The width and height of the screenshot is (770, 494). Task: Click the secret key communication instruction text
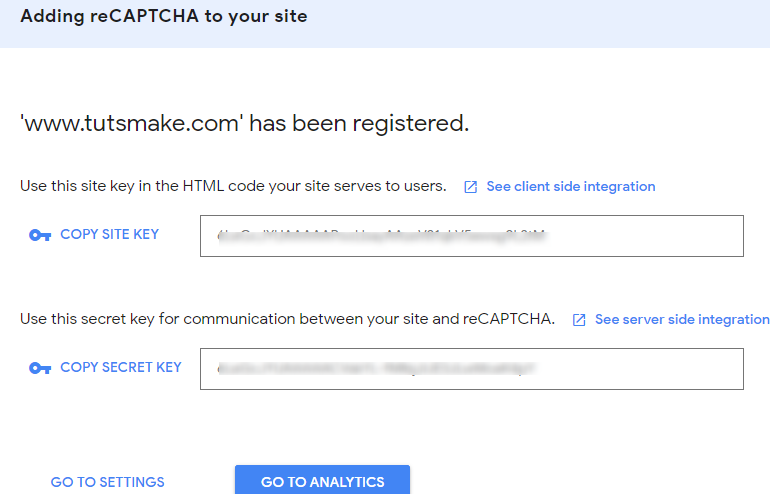(287, 320)
